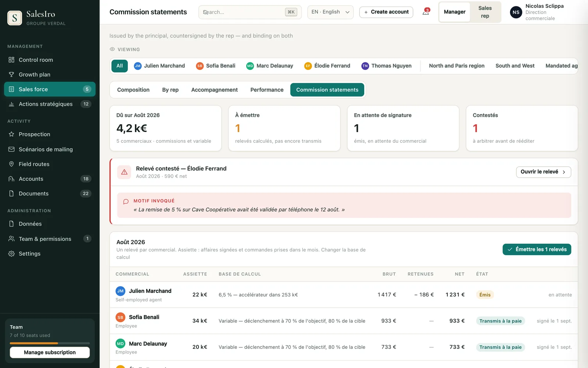
Task: Click Manage subscription button
Action: (50, 352)
